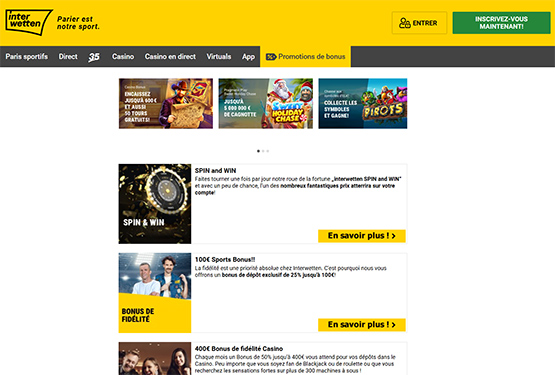Click the Interwetten logo

[x=29, y=22]
